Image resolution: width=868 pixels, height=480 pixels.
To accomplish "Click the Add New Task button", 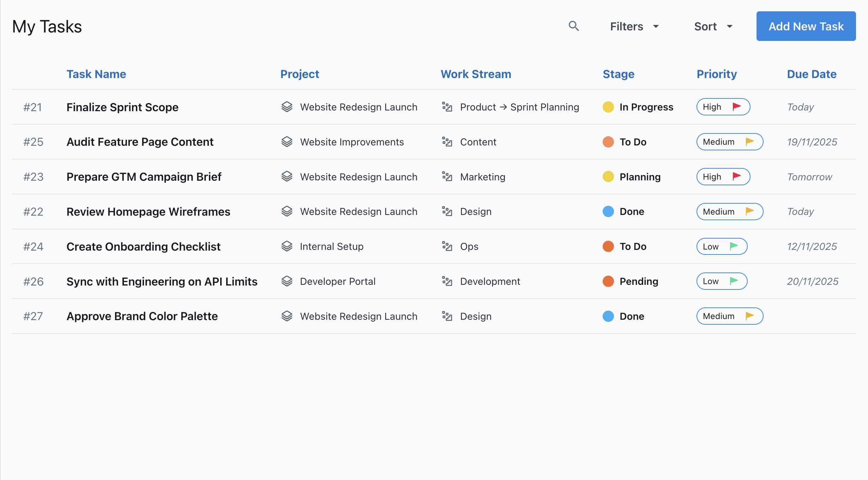I will pyautogui.click(x=806, y=26).
